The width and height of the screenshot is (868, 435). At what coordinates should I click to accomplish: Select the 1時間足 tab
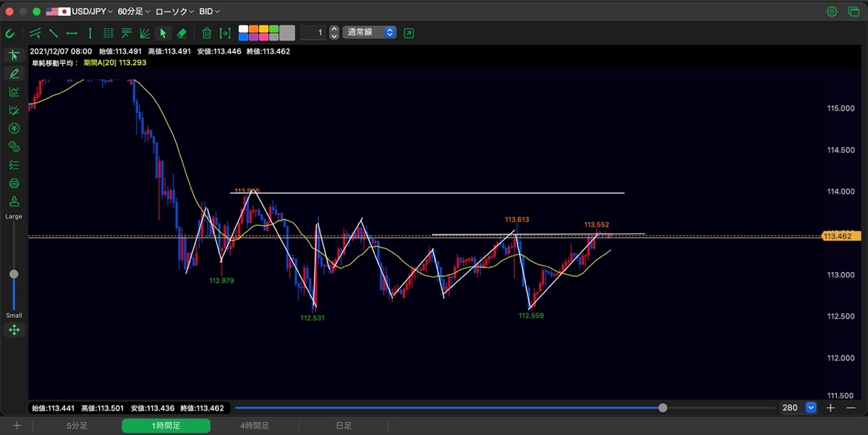point(166,426)
